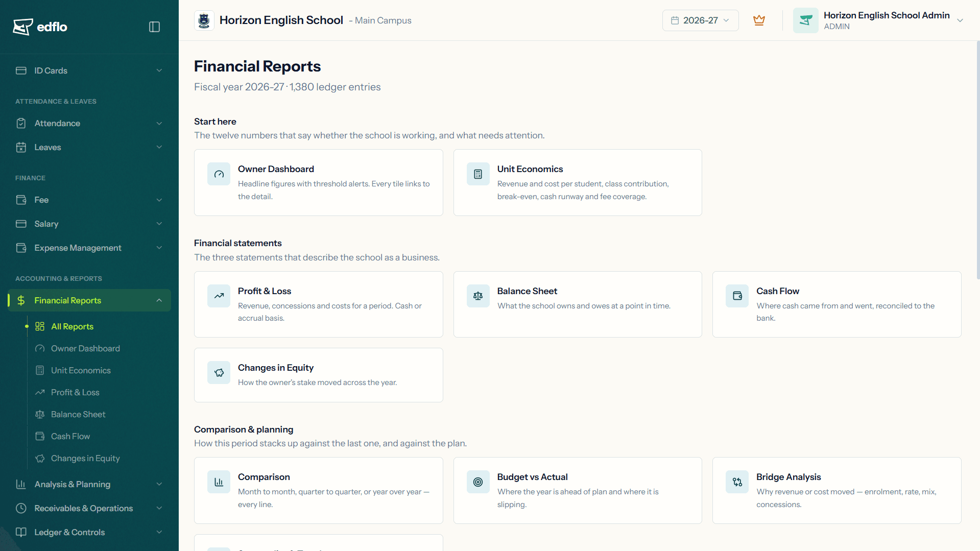Click the Cash Flow card wallet icon
This screenshot has height=551, width=980.
click(x=737, y=296)
